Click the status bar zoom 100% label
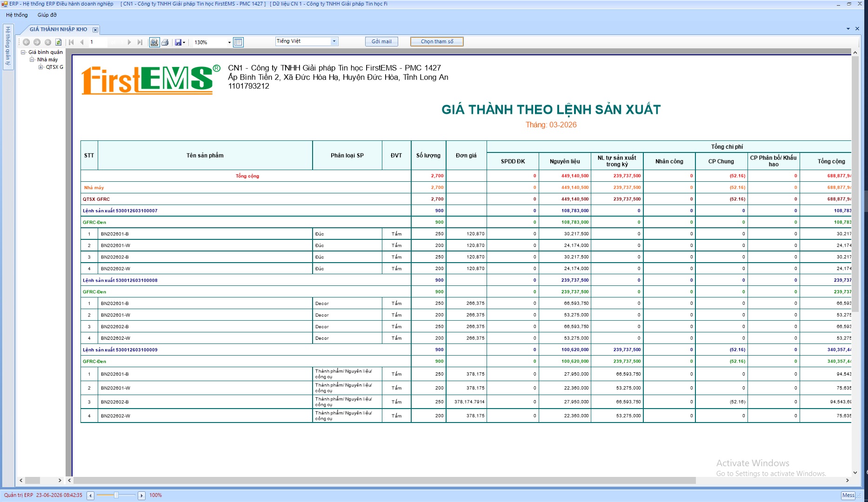 pyautogui.click(x=155, y=495)
